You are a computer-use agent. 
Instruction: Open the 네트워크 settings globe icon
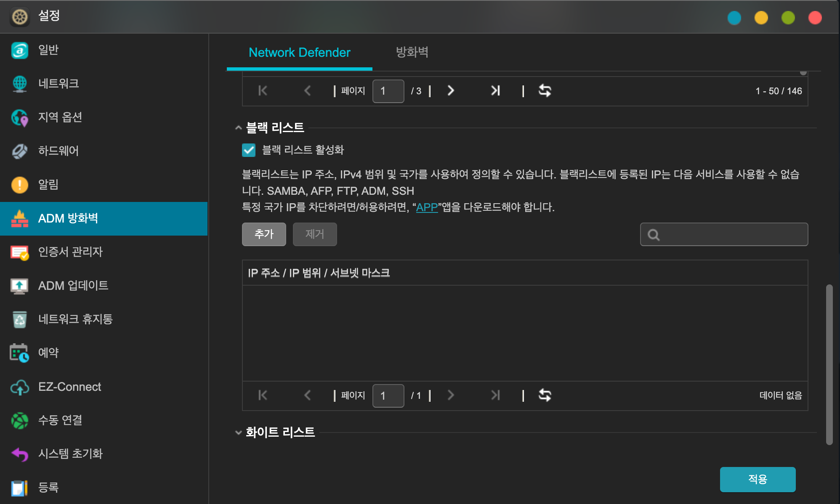(19, 84)
